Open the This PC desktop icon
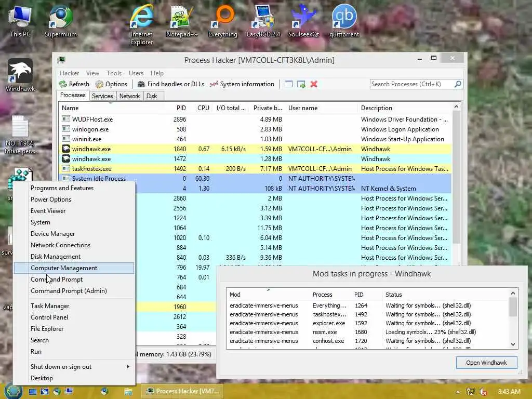532x399 pixels. [20, 21]
